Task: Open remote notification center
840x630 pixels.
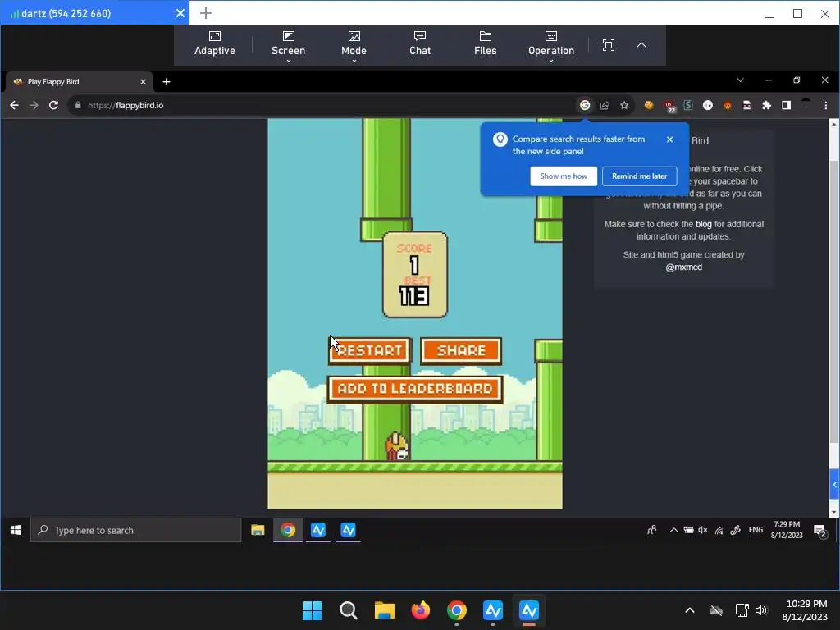Action: pyautogui.click(x=820, y=532)
